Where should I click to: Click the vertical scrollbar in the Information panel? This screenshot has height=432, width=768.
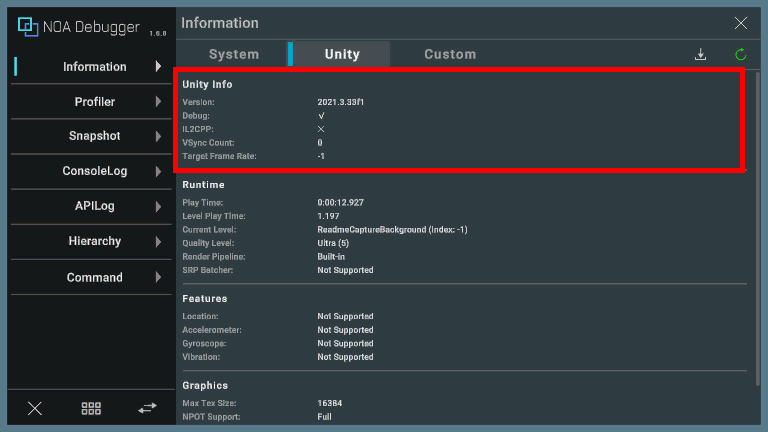point(758,228)
